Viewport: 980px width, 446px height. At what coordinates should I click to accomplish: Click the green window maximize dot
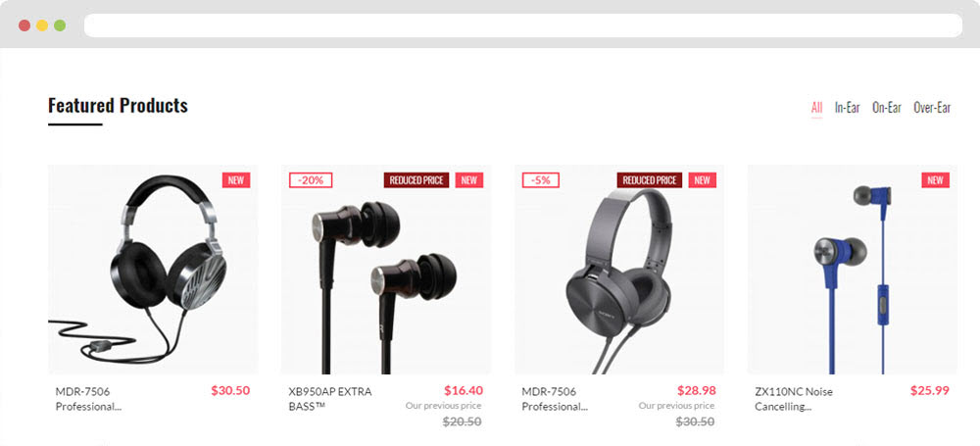coord(60,25)
